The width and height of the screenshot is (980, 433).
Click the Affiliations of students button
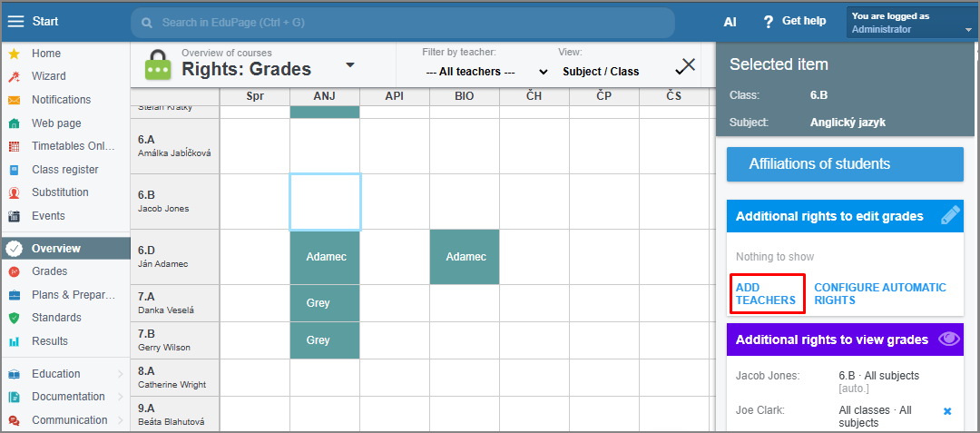tap(844, 164)
